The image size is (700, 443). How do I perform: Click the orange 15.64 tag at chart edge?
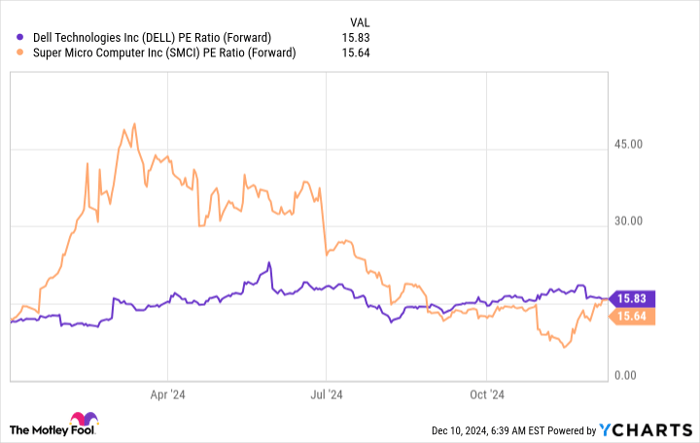click(x=632, y=317)
